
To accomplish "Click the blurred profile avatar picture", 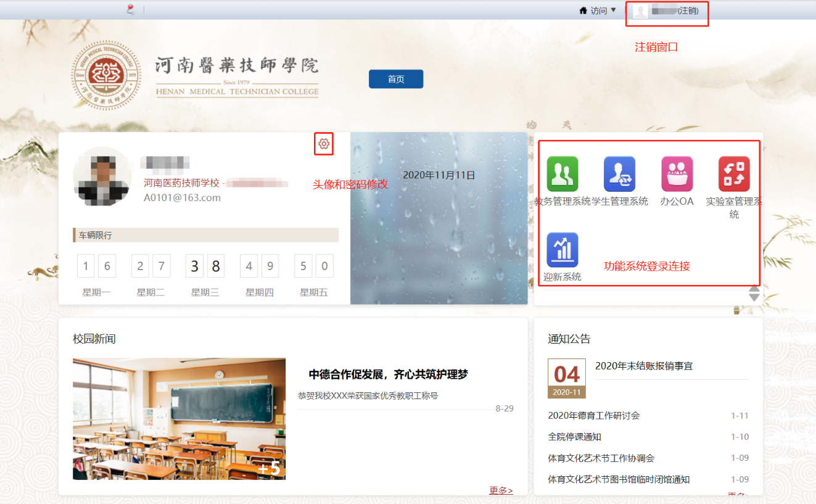I will 102,176.
